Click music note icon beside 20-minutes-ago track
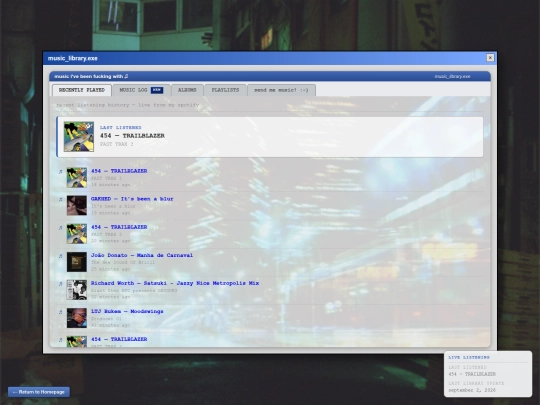Image resolution: width=540 pixels, height=405 pixels. click(61, 228)
